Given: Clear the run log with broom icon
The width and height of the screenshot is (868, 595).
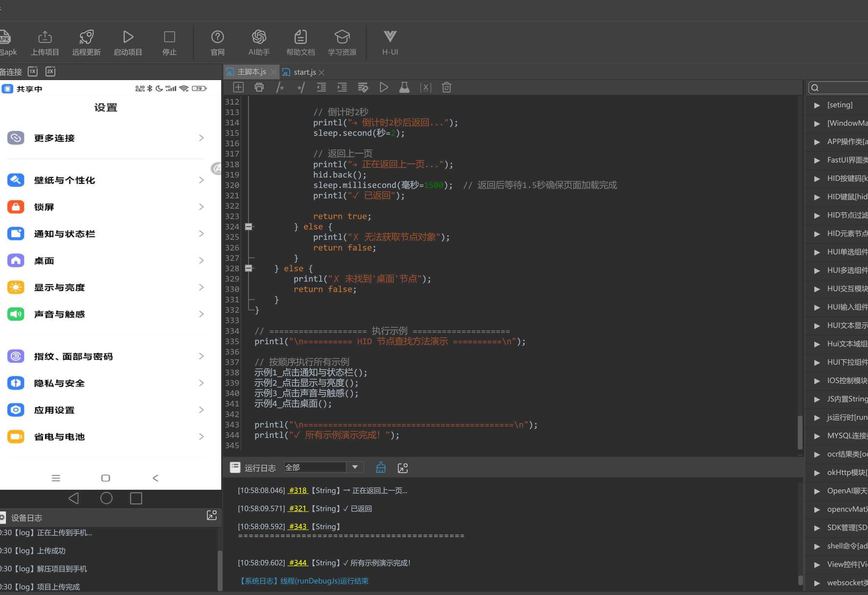Looking at the screenshot, I should click(x=380, y=467).
